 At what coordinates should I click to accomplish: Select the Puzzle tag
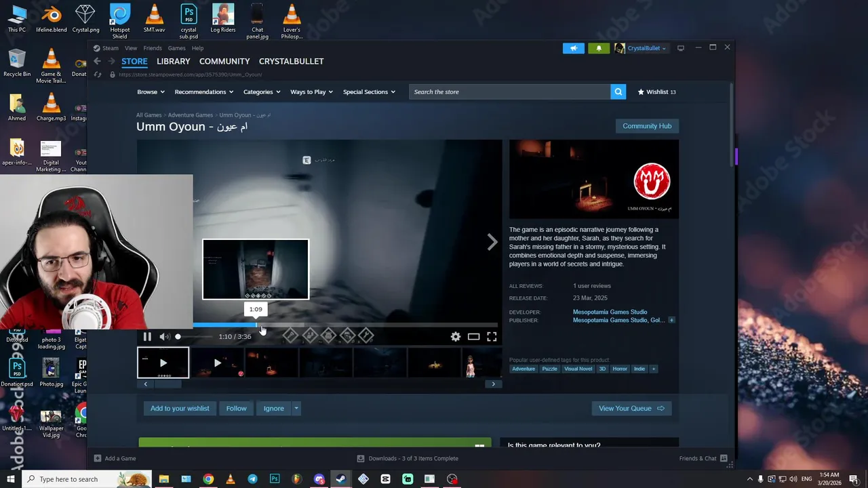(x=549, y=369)
